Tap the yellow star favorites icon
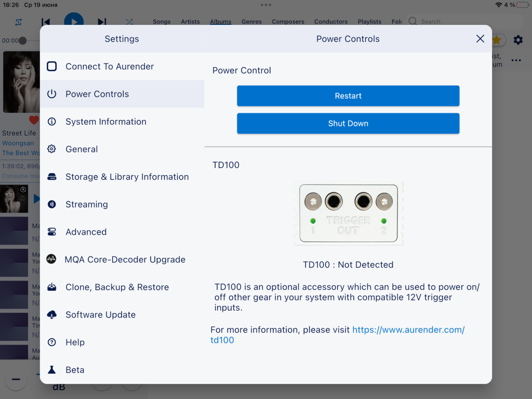The height and width of the screenshot is (399, 532). 497,40
